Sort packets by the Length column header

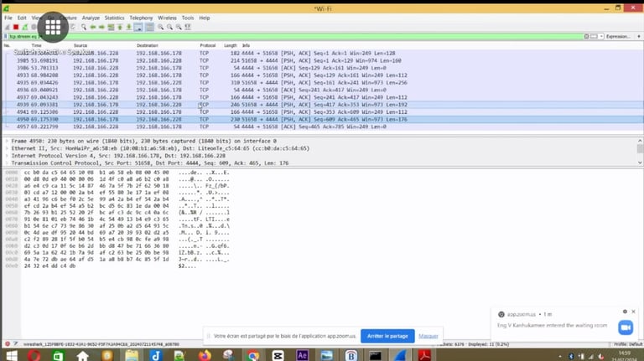[231, 45]
